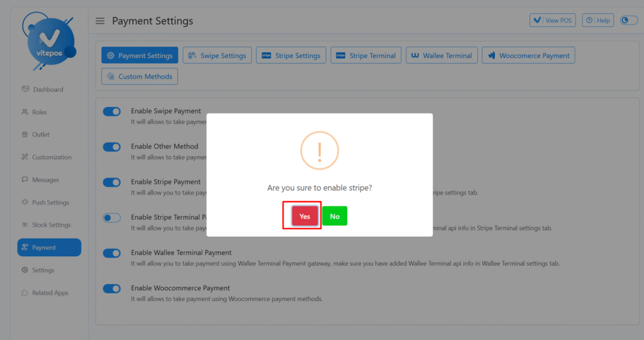Click the V icon in View POS
The width and height of the screenshot is (644, 340).
coord(537,20)
